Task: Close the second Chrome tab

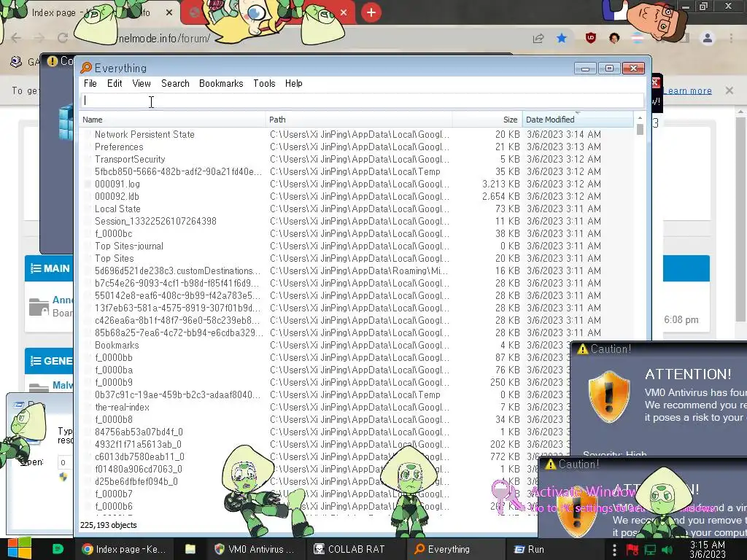Action: (x=344, y=13)
